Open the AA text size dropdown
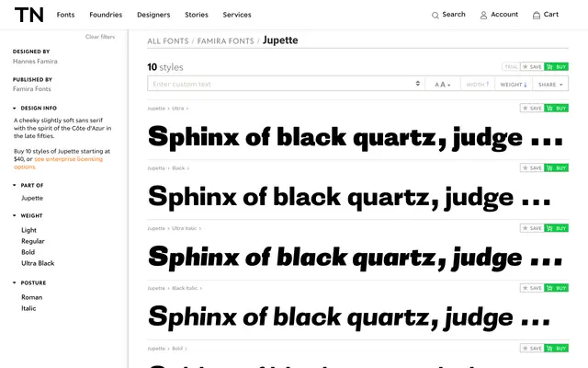This screenshot has width=588, height=368. (x=443, y=85)
